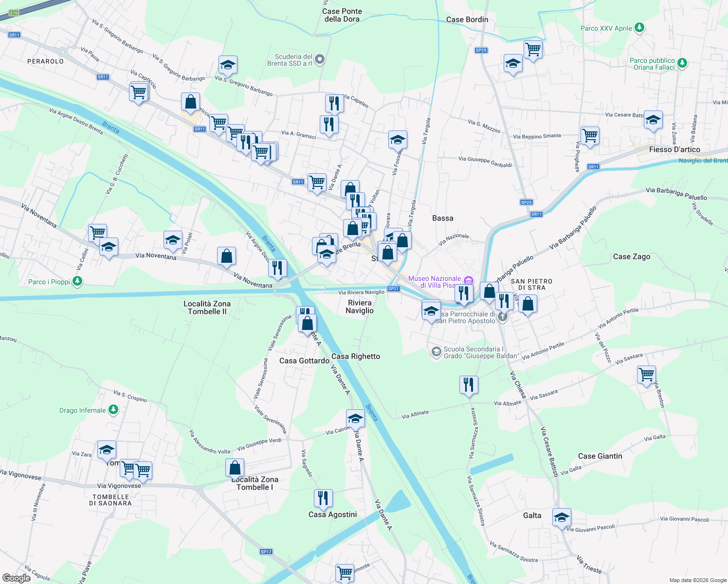Image resolution: width=728 pixels, height=584 pixels.
Task: Open the shopping cart icon near Perarolo
Action: 138,92
